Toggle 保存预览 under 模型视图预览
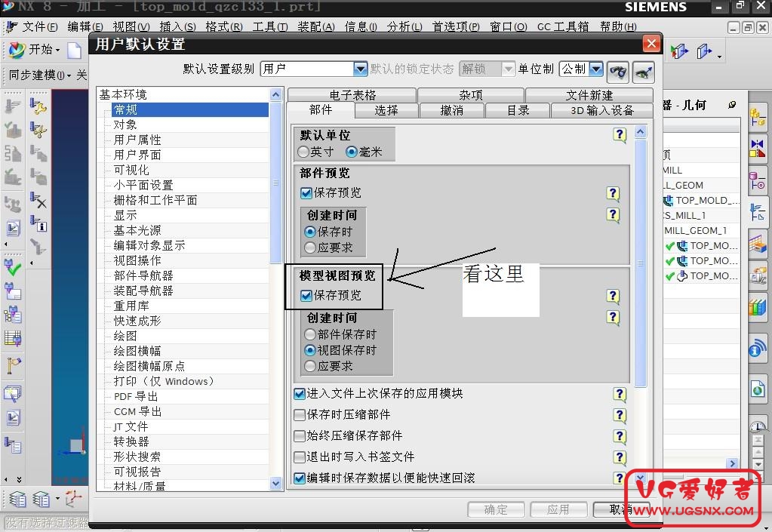This screenshot has height=532, width=772. click(306, 296)
